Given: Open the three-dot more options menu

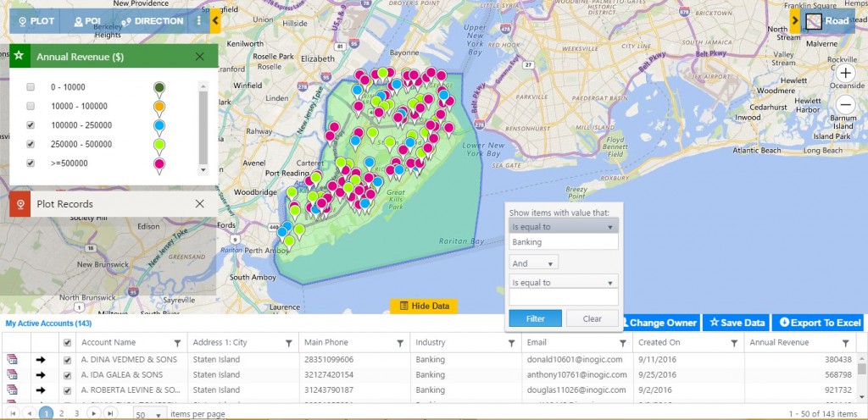Looking at the screenshot, I should click(x=198, y=21).
